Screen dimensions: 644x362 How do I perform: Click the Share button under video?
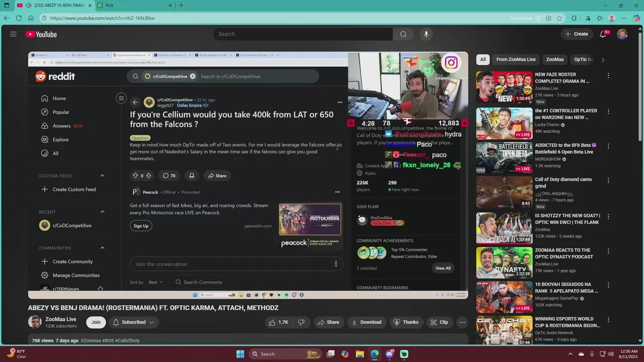point(328,322)
